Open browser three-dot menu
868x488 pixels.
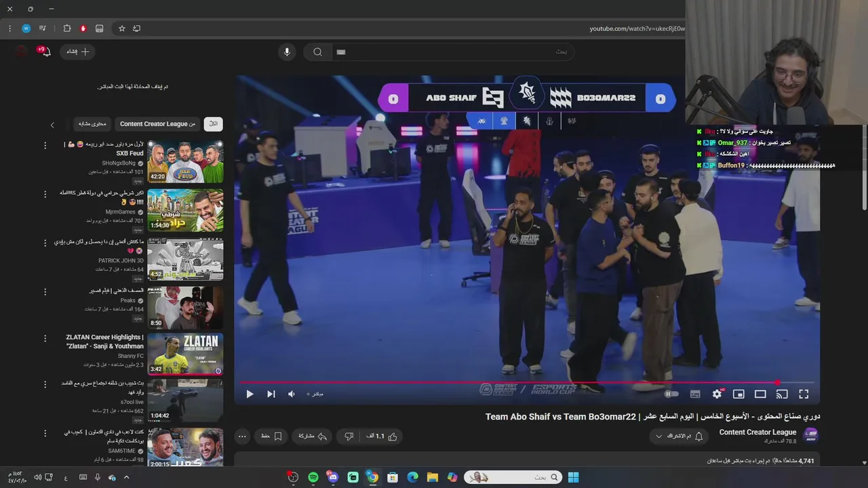click(9, 28)
